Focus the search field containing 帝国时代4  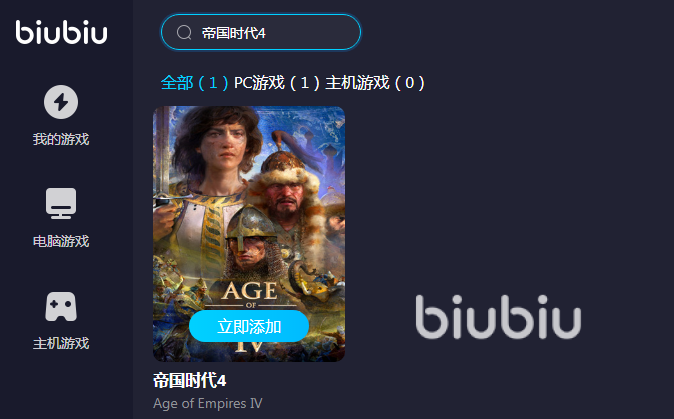pyautogui.click(x=261, y=32)
